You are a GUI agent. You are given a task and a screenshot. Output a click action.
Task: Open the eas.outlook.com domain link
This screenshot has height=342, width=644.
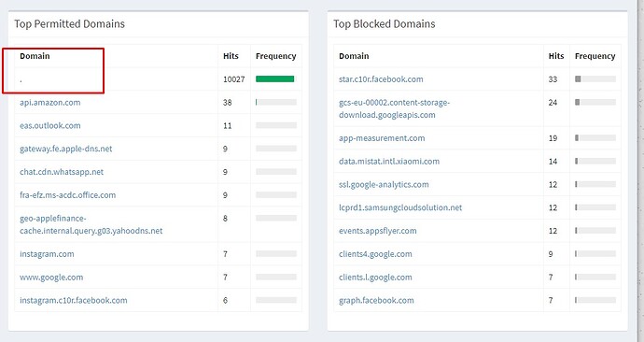50,125
